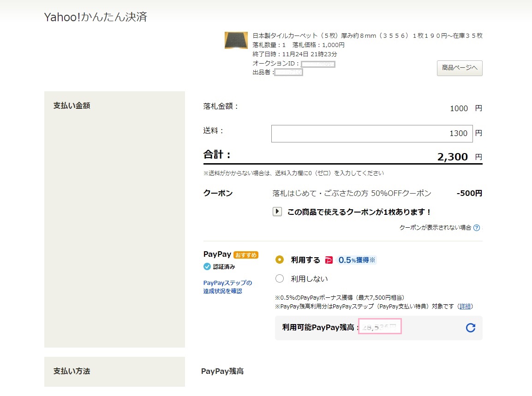Click the 送料 shipping fee input field
Image resolution: width=532 pixels, height=396 pixels.
[x=372, y=133]
